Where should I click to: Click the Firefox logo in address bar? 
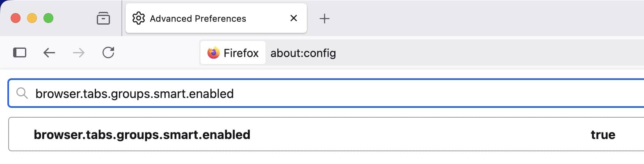pyautogui.click(x=213, y=53)
